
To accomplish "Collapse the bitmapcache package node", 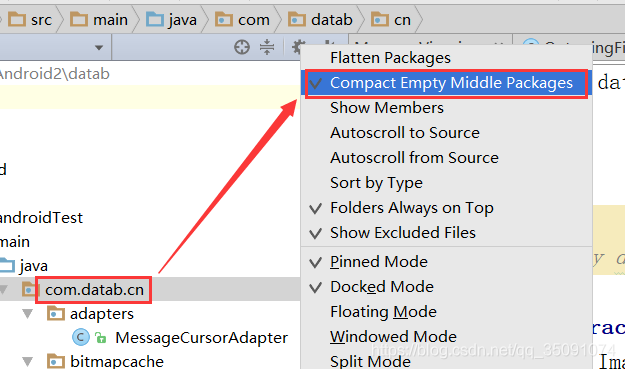I will pos(28,361).
